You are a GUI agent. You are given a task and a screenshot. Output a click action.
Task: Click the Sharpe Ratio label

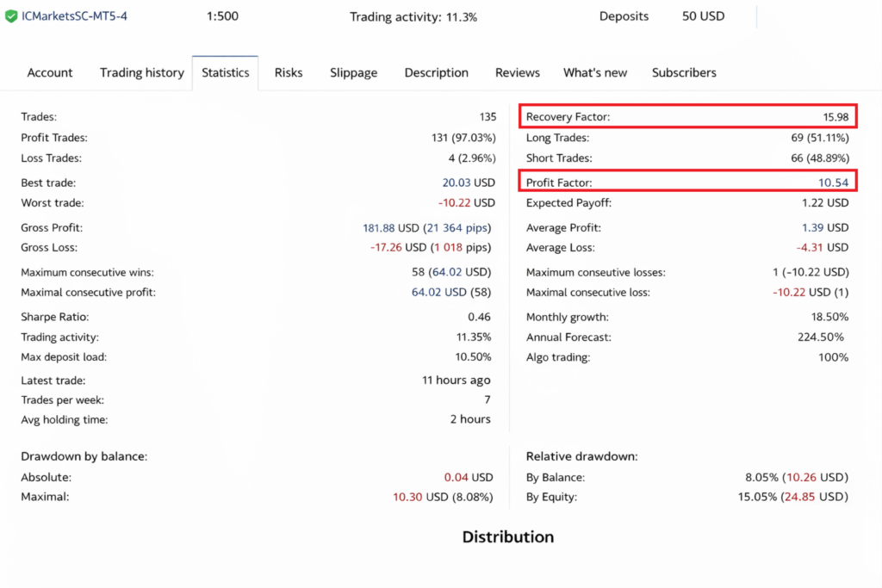[x=54, y=317]
